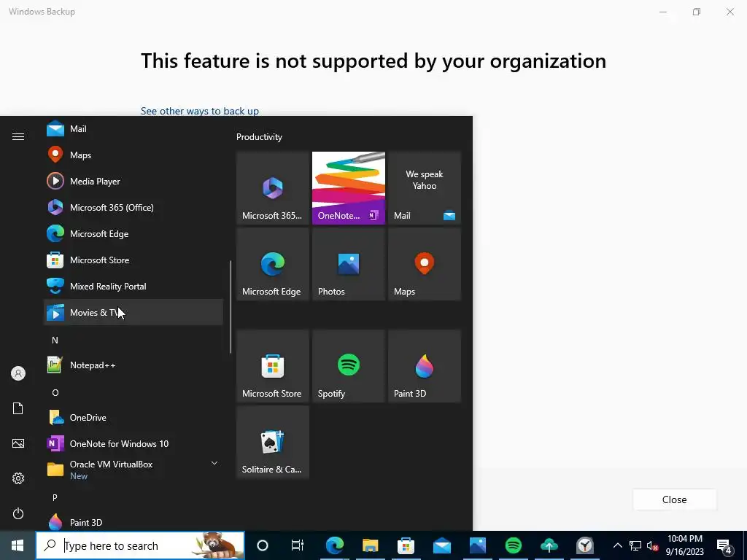
Task: Open Notepad++ from the app list
Action: tap(133, 365)
